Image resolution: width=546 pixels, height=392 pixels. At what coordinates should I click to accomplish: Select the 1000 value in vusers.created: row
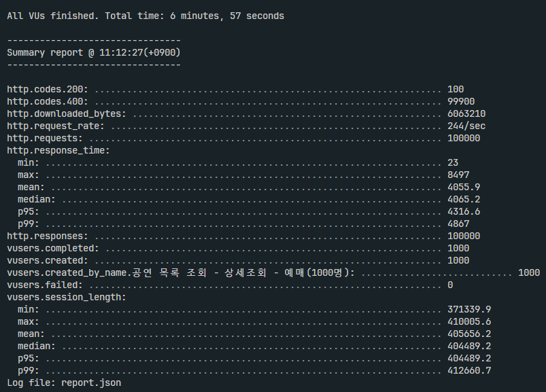[458, 260]
